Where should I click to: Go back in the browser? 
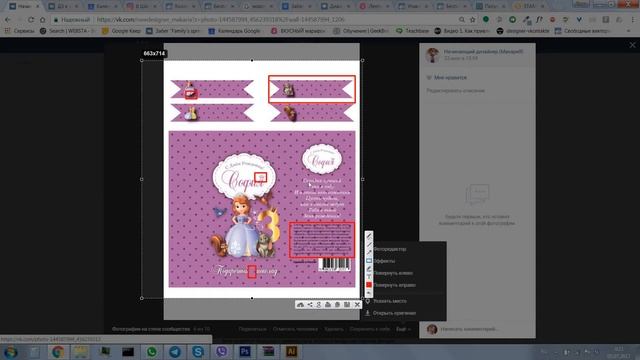coord(8,20)
